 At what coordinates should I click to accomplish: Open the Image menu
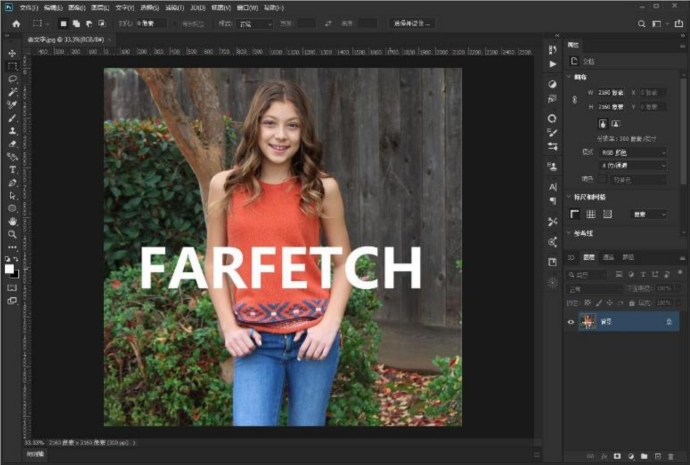coord(77,8)
